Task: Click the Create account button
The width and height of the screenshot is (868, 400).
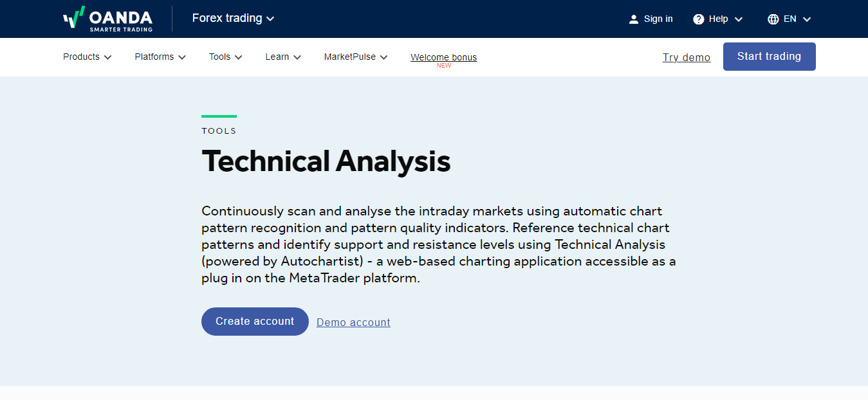Action: pyautogui.click(x=255, y=322)
